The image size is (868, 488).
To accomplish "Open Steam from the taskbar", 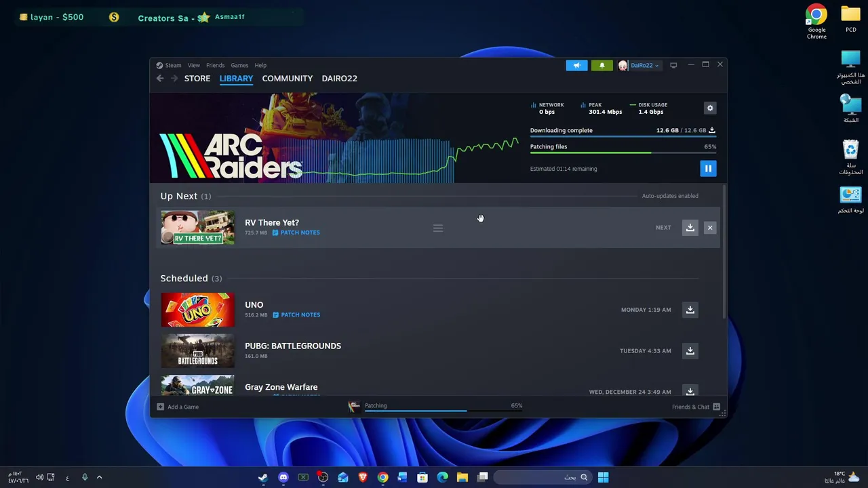I will [x=262, y=477].
